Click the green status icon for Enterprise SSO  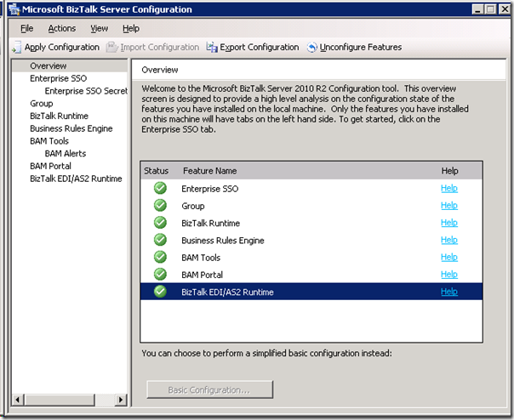[160, 189]
